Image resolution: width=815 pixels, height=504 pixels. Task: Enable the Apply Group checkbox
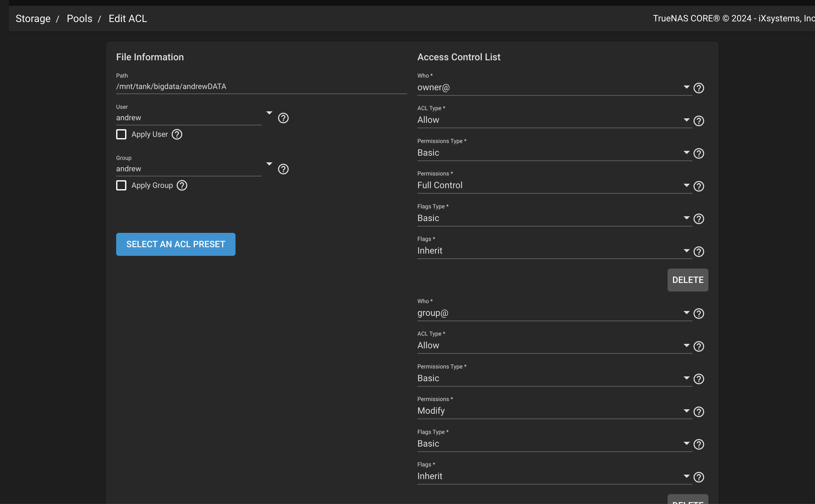click(121, 185)
